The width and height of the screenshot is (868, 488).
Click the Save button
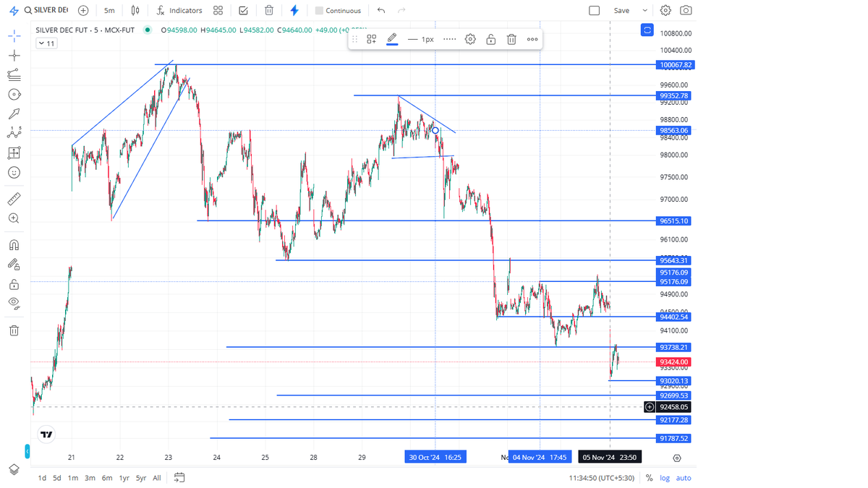621,11
